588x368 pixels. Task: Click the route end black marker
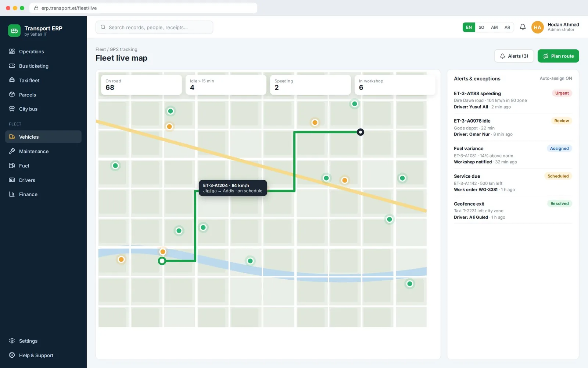pos(361,132)
